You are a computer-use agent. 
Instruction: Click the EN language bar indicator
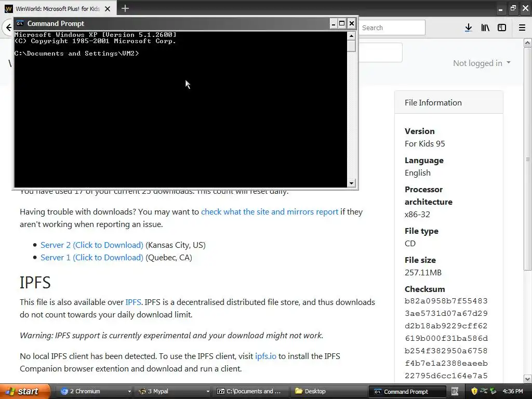[x=455, y=392]
